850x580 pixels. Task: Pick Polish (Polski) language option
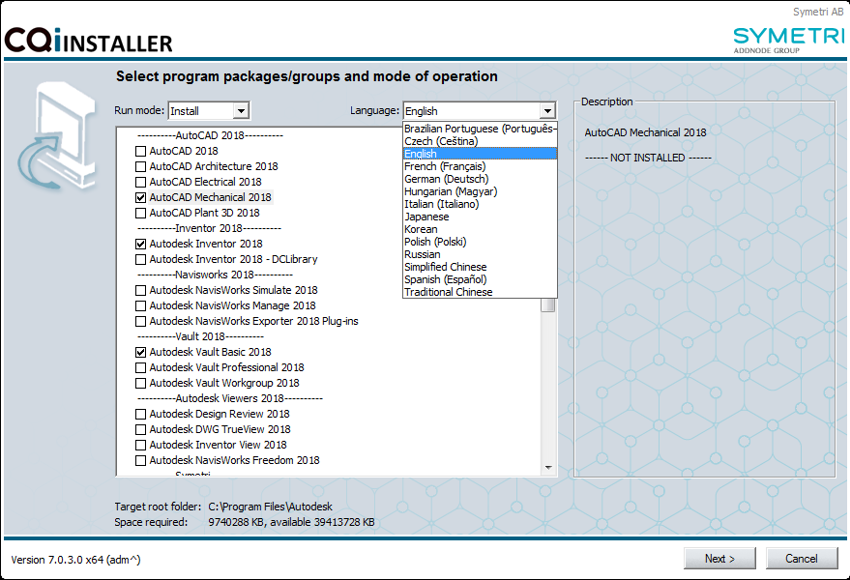pos(480,242)
